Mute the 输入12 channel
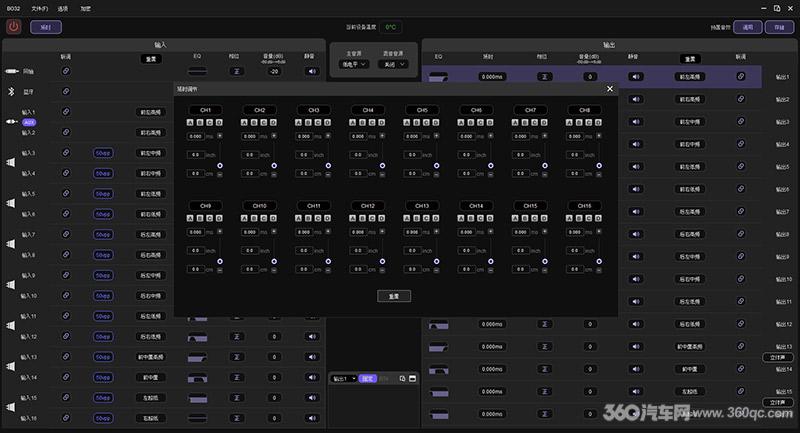 (312, 337)
